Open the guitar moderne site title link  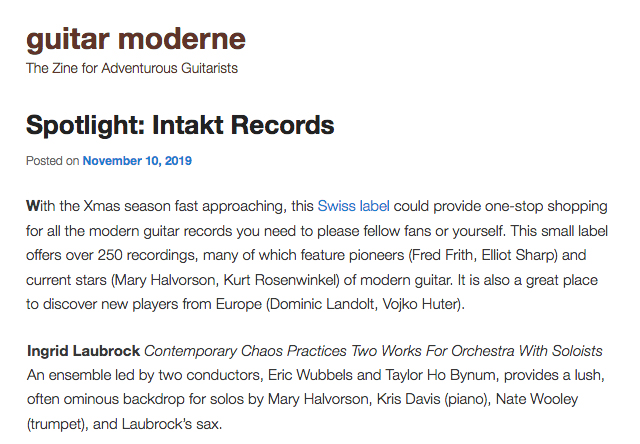[136, 40]
